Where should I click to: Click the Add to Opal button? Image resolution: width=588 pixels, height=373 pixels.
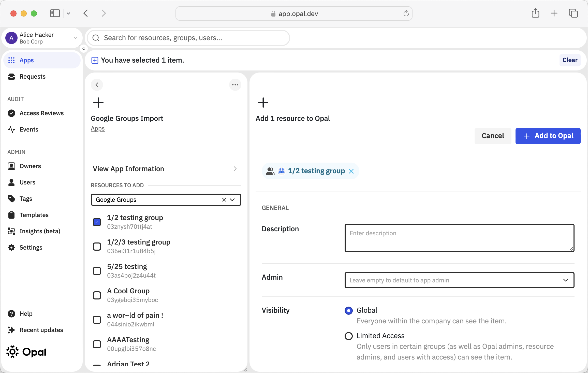(548, 136)
